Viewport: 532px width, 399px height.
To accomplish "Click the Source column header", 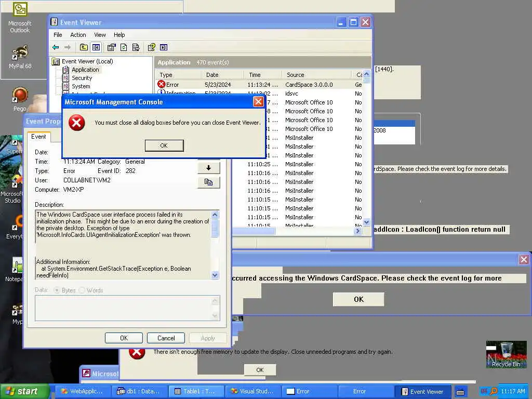I will [317, 75].
